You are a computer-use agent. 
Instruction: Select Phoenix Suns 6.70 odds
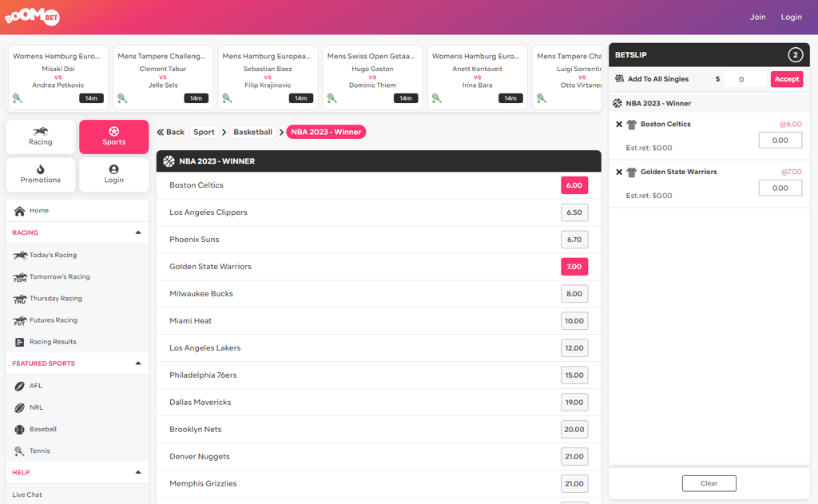click(574, 240)
